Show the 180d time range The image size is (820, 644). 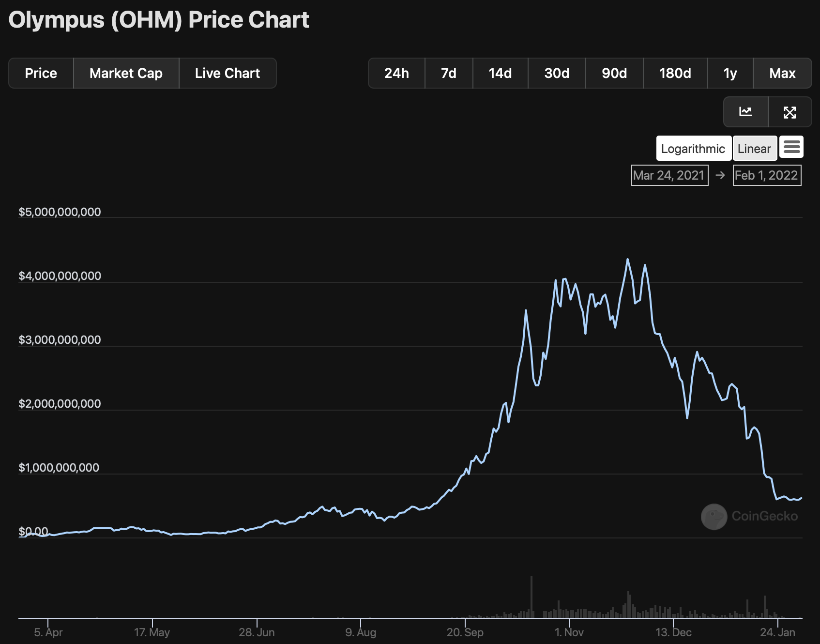[675, 73]
